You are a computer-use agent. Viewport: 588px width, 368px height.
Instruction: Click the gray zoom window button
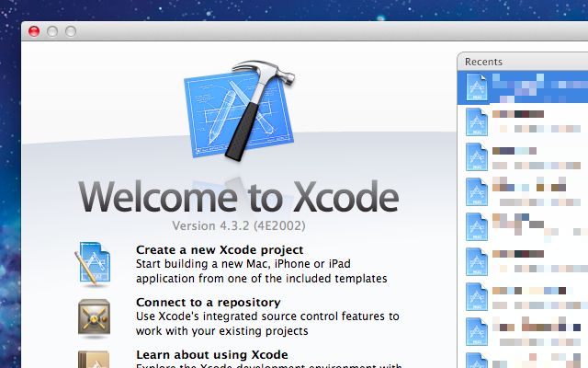pyautogui.click(x=71, y=31)
